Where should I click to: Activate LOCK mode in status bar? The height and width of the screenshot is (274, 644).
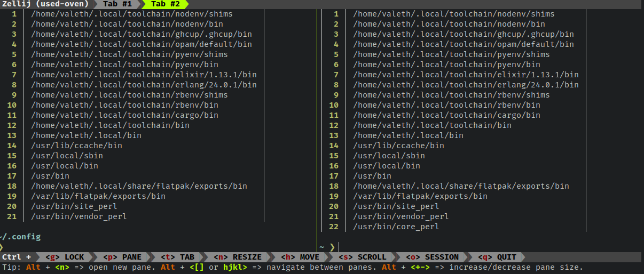click(x=65, y=257)
